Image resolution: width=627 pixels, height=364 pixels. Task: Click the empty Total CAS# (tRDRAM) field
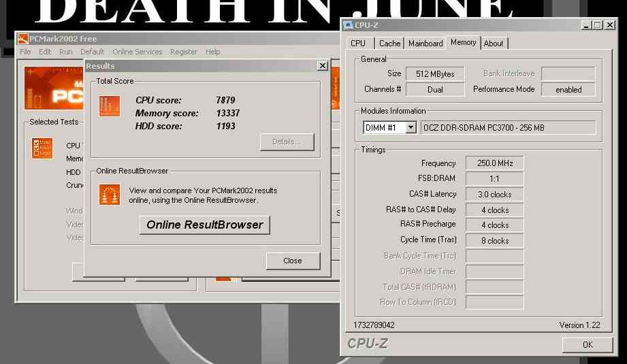[x=495, y=287]
